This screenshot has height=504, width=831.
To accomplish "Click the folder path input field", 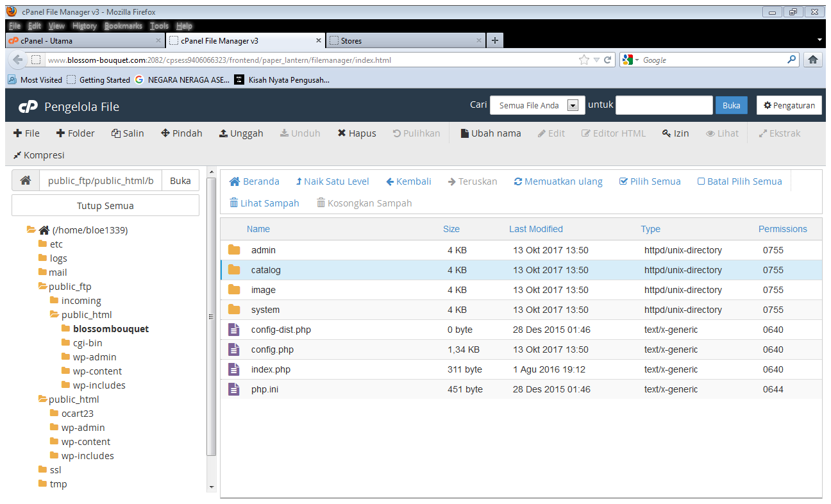I will point(101,181).
